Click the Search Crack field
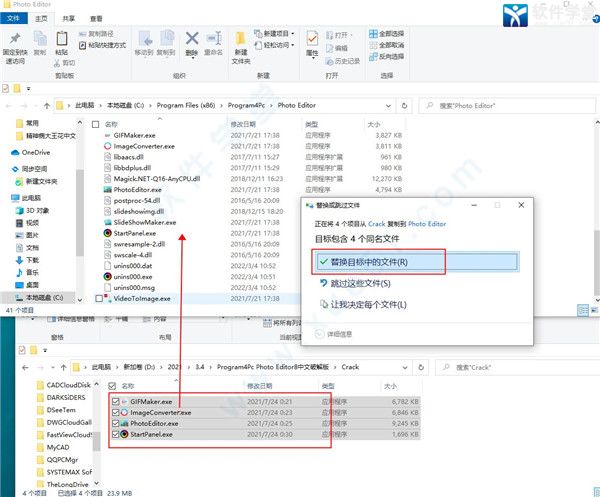 point(517,367)
